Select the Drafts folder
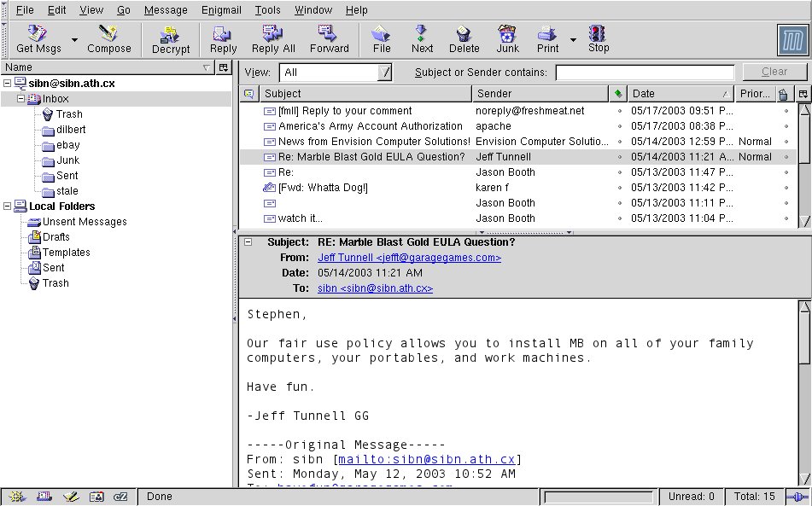Screen dimensions: 812x506 [x=50, y=237]
